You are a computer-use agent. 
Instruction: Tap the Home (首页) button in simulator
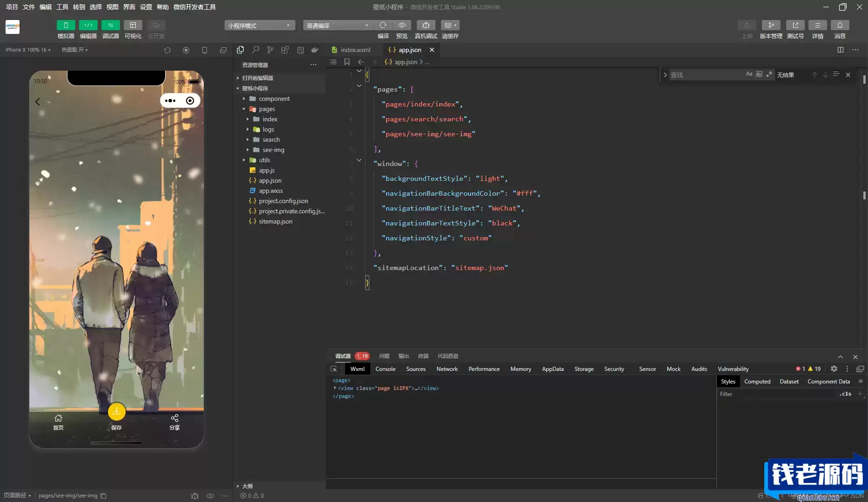58,422
